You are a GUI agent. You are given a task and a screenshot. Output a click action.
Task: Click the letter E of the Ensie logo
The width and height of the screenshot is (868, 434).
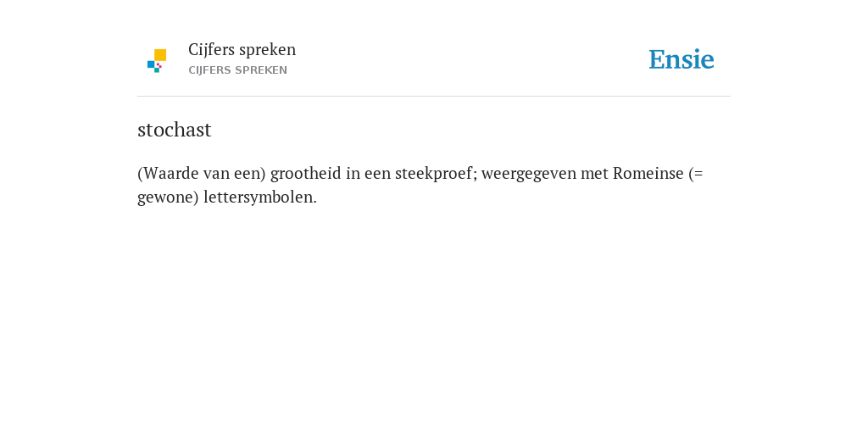point(657,60)
